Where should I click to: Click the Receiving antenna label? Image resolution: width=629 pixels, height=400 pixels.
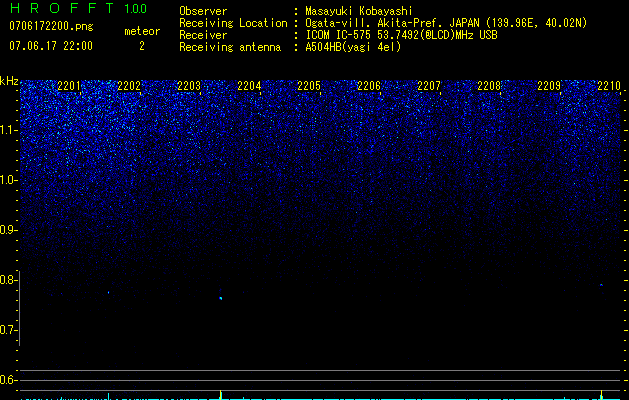click(x=230, y=47)
